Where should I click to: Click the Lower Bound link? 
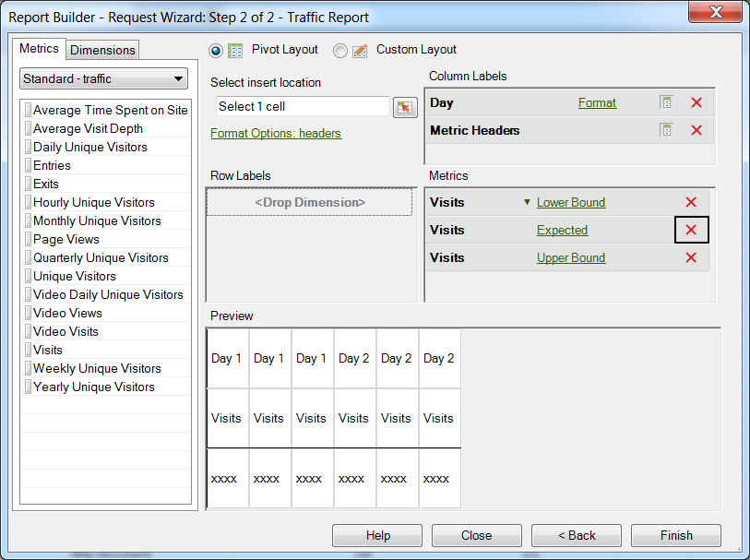pyautogui.click(x=571, y=203)
